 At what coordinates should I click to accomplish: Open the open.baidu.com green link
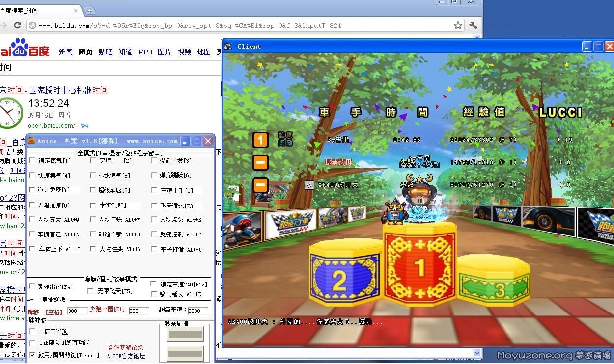point(51,126)
